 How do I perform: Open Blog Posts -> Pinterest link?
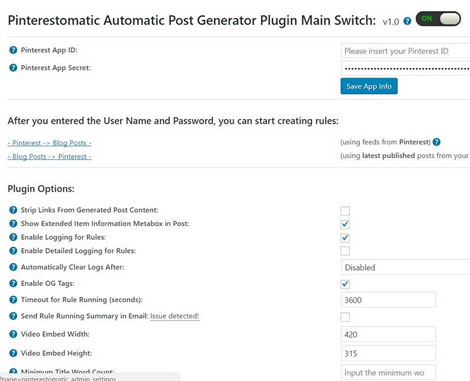[x=49, y=157]
